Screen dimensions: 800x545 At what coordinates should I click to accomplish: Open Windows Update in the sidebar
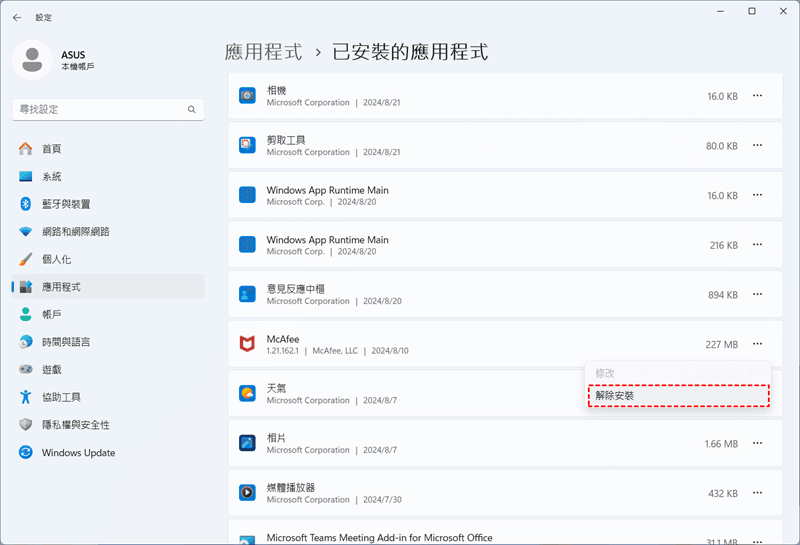tap(78, 453)
